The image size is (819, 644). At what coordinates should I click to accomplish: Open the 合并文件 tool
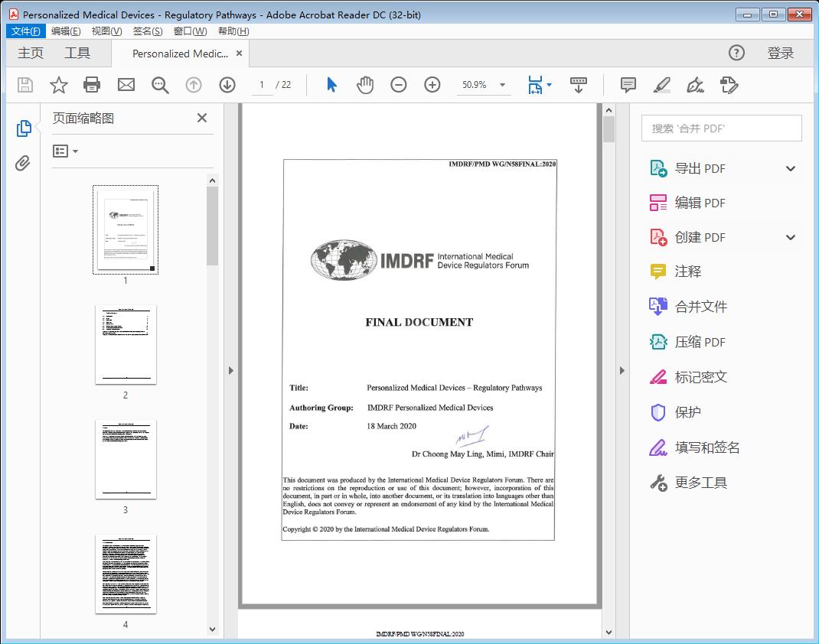tap(700, 307)
